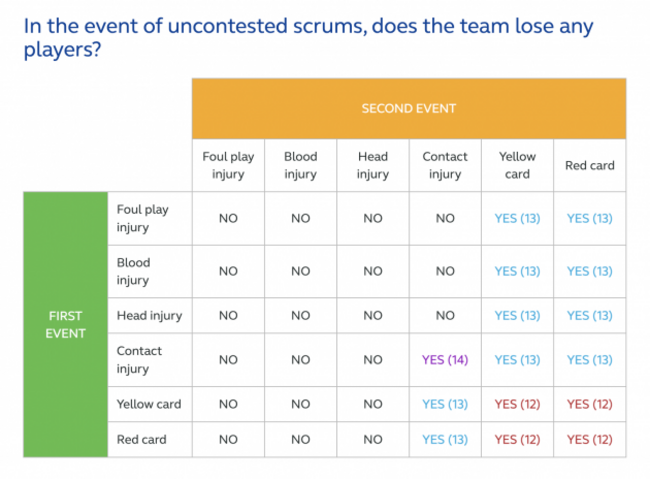Click YES (13) in Yellow card row, Contact injury column
This screenshot has width=650, height=479.
(445, 404)
